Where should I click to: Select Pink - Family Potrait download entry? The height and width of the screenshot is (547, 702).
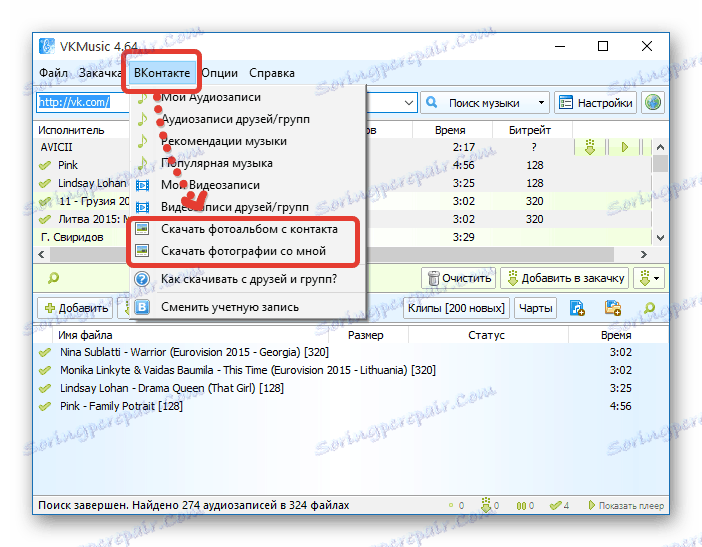[x=351, y=406]
